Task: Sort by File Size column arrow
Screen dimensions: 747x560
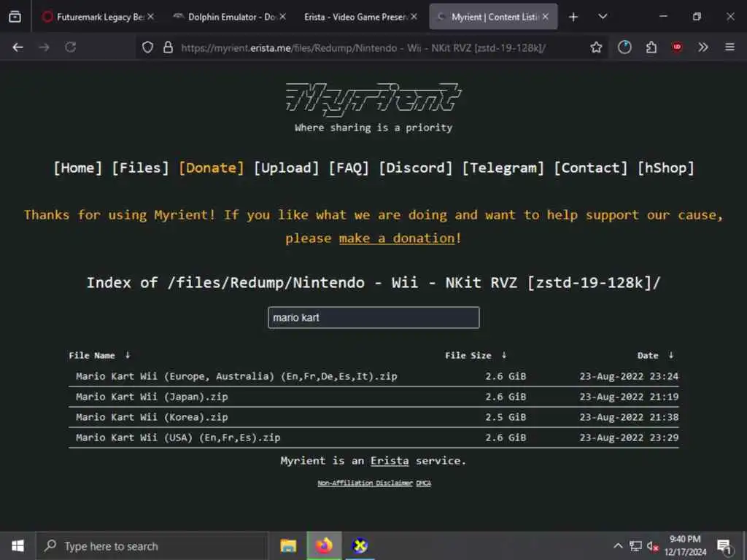Action: click(x=504, y=355)
